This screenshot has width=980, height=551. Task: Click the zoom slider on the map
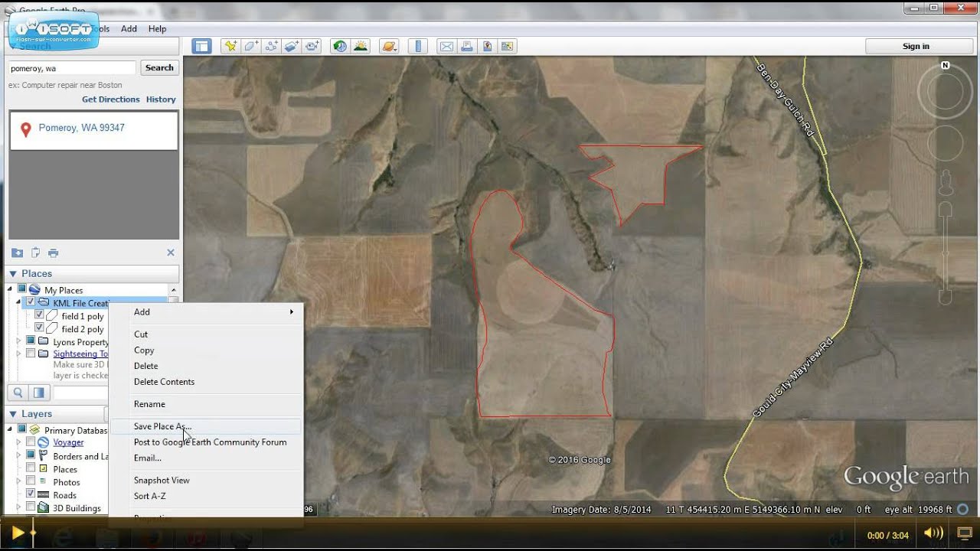point(946,253)
